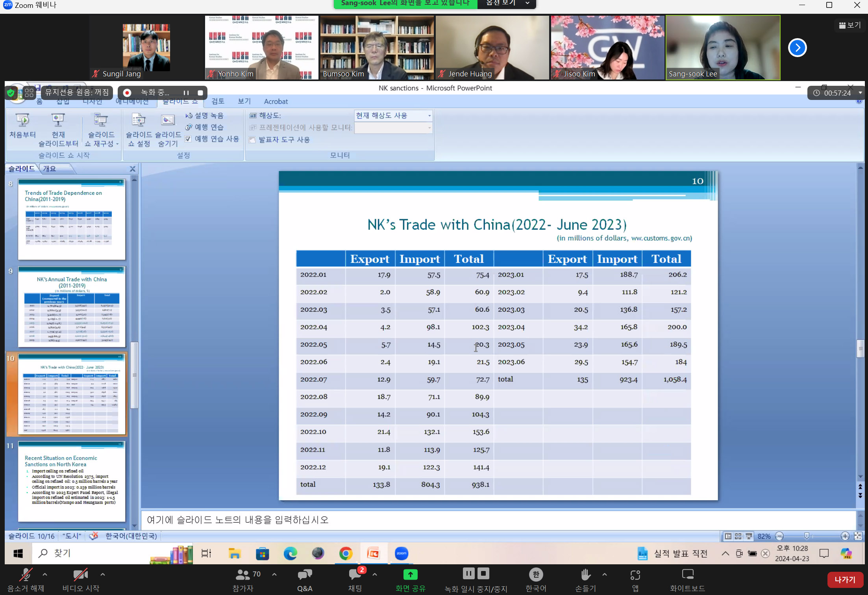The height and width of the screenshot is (595, 868).
Task: Check the 발표자 도구 사용 option
Action: (252, 139)
